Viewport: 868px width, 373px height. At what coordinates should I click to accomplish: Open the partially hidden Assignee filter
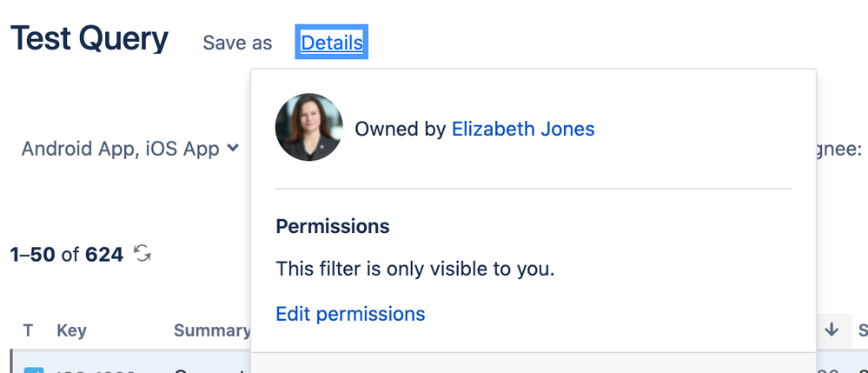click(838, 149)
